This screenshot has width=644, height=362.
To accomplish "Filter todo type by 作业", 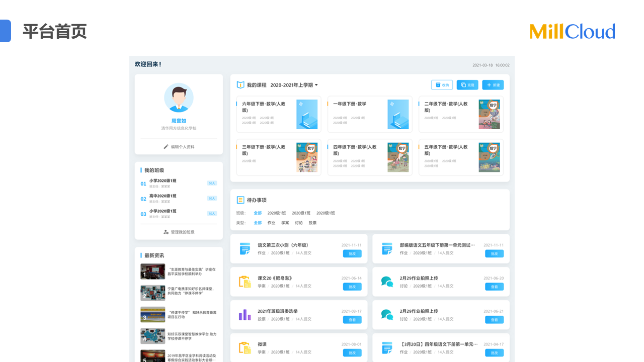I will pos(271,223).
